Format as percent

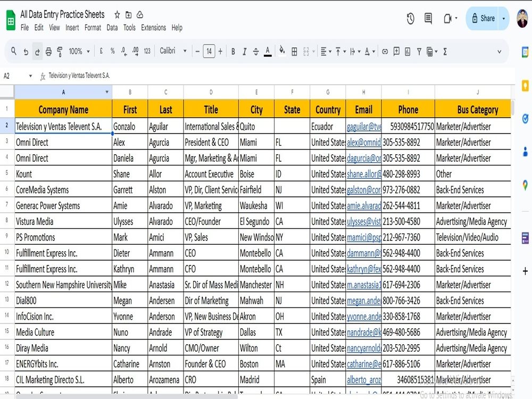pos(112,51)
